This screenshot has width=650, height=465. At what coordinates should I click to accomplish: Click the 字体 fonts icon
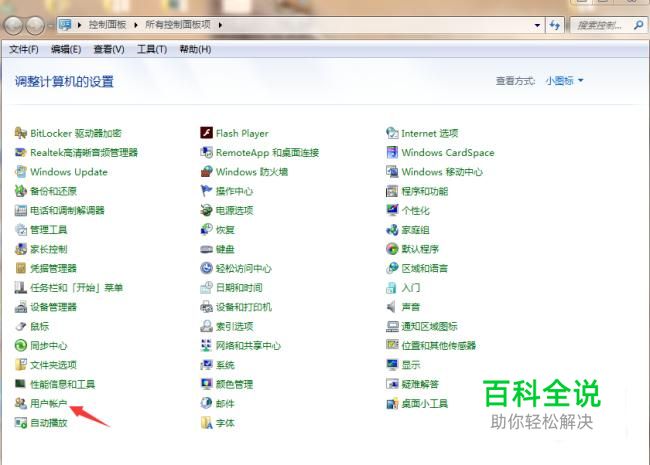click(x=206, y=423)
